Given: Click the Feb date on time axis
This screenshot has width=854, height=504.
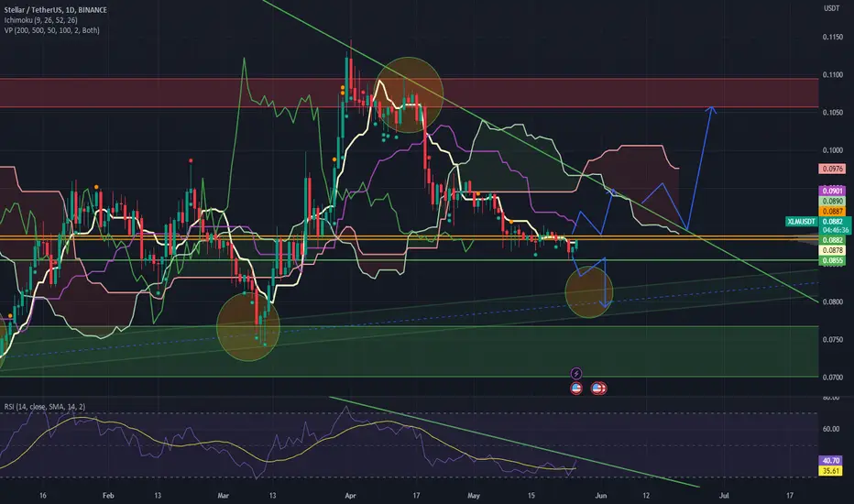Looking at the screenshot, I should 108,495.
